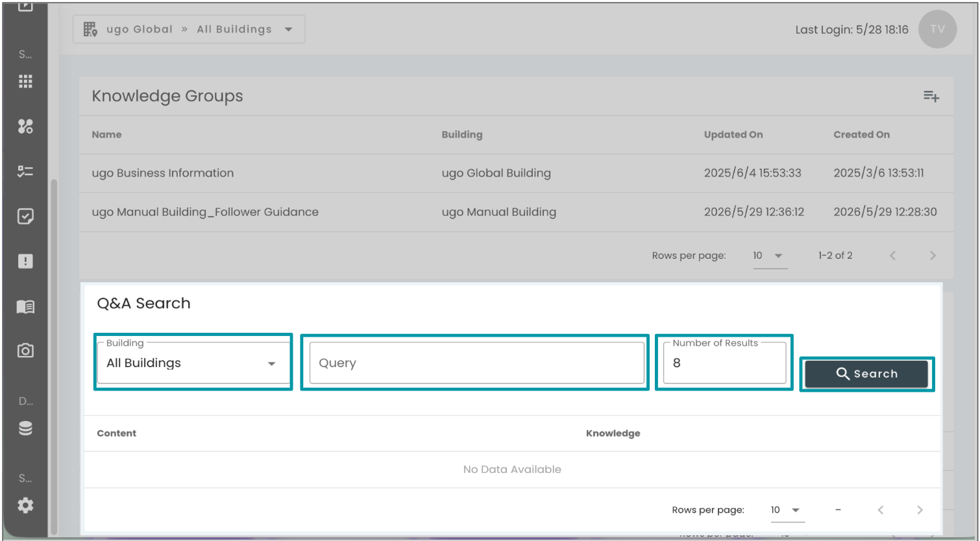
Task: Click the ugo Manual Building cell
Action: point(499,212)
